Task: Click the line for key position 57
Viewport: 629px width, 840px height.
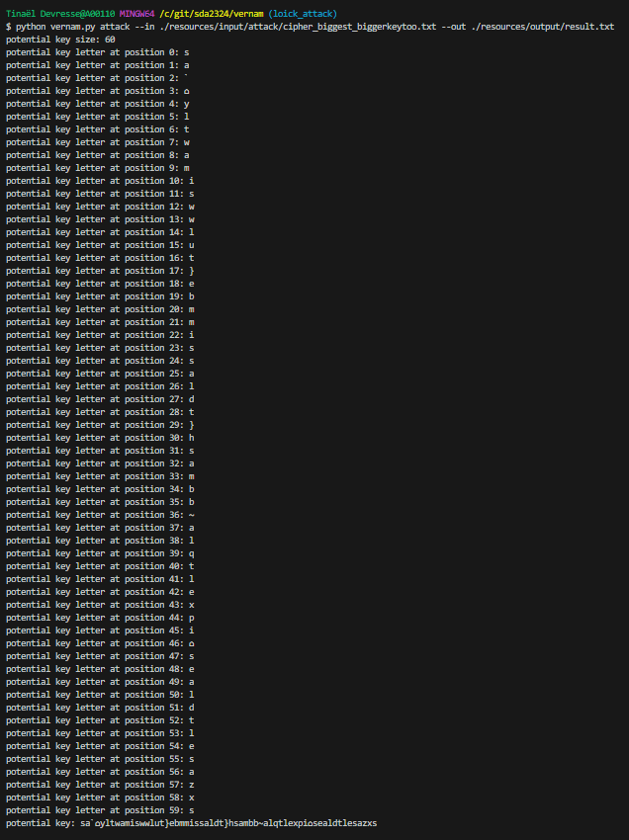Action: tap(100, 786)
